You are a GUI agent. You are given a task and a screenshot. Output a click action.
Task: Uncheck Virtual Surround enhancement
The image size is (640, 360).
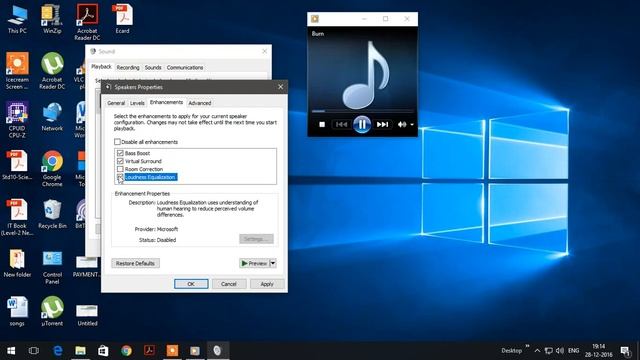pyautogui.click(x=120, y=161)
